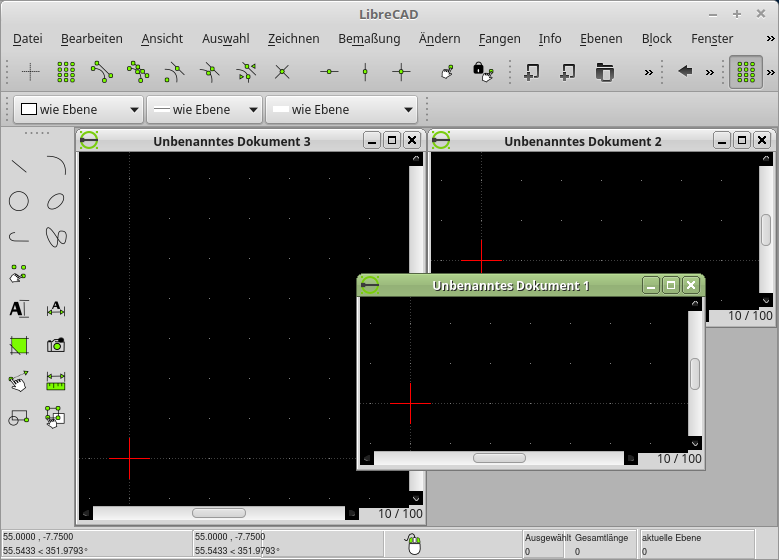Toggle snap on grid

click(66, 72)
